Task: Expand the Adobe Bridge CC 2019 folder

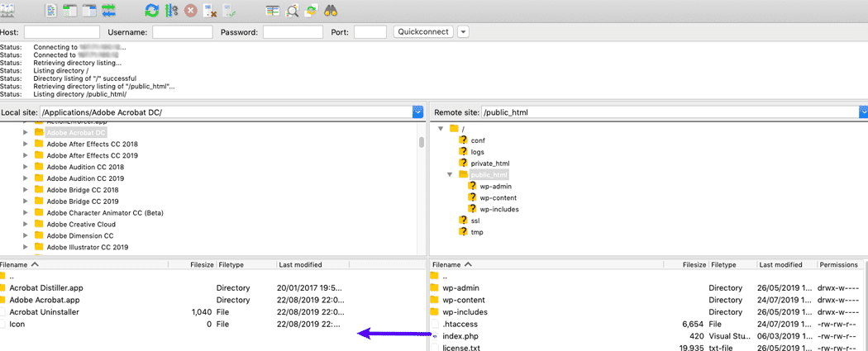Action: tap(26, 201)
